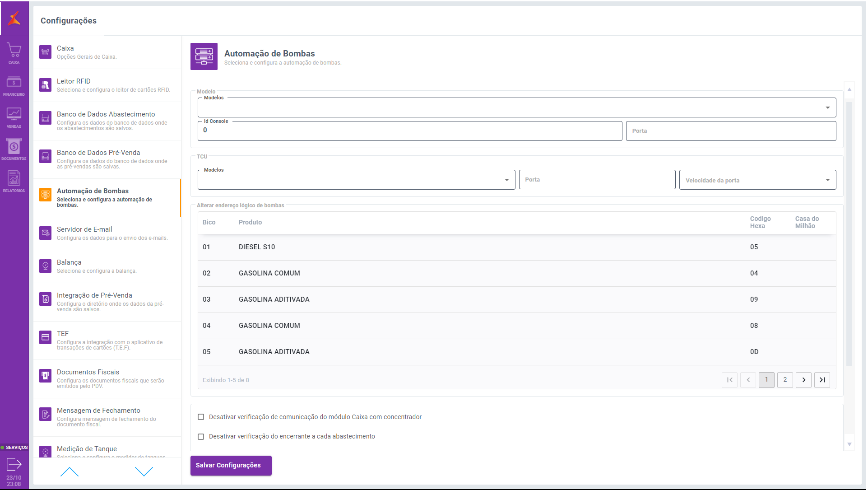Open the Relatórios sidebar icon
The width and height of the screenshot is (868, 490).
tap(14, 181)
